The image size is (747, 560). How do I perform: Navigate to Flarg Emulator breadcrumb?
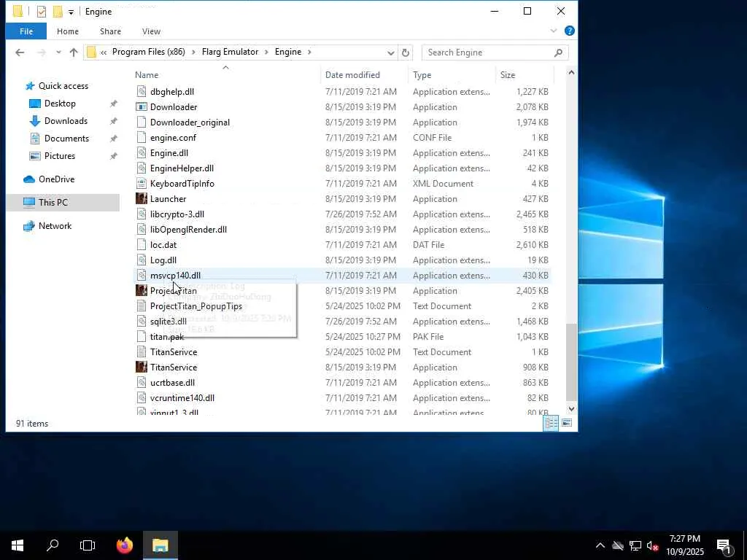(230, 52)
